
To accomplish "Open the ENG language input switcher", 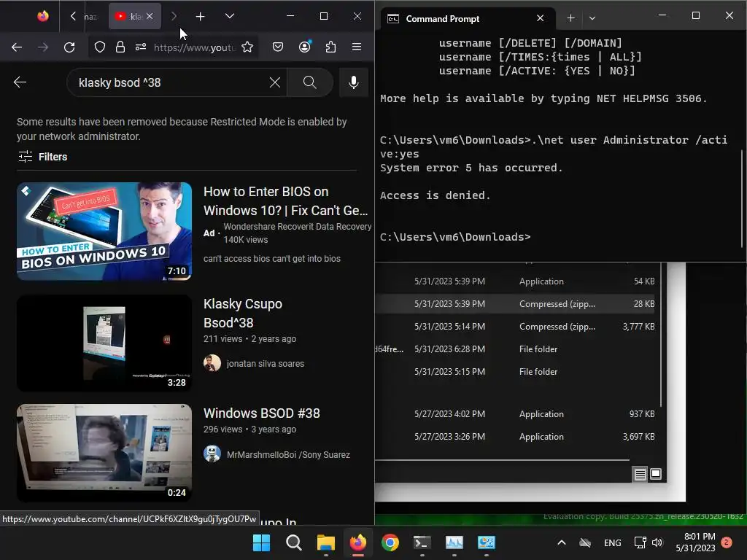I will (612, 542).
